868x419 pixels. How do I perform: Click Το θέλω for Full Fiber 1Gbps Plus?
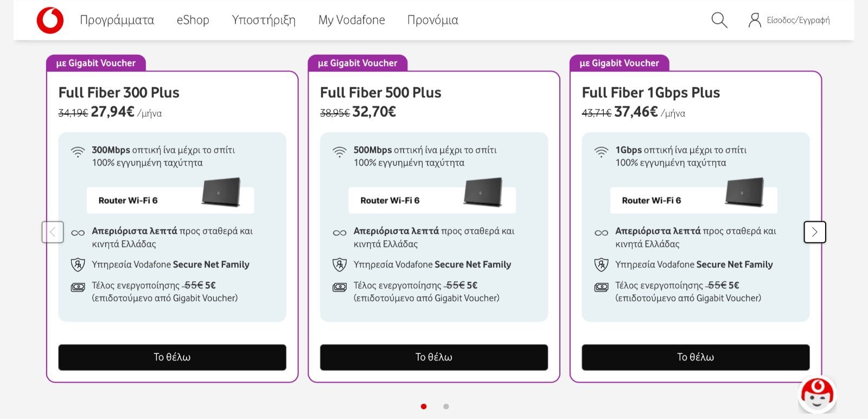(x=695, y=357)
